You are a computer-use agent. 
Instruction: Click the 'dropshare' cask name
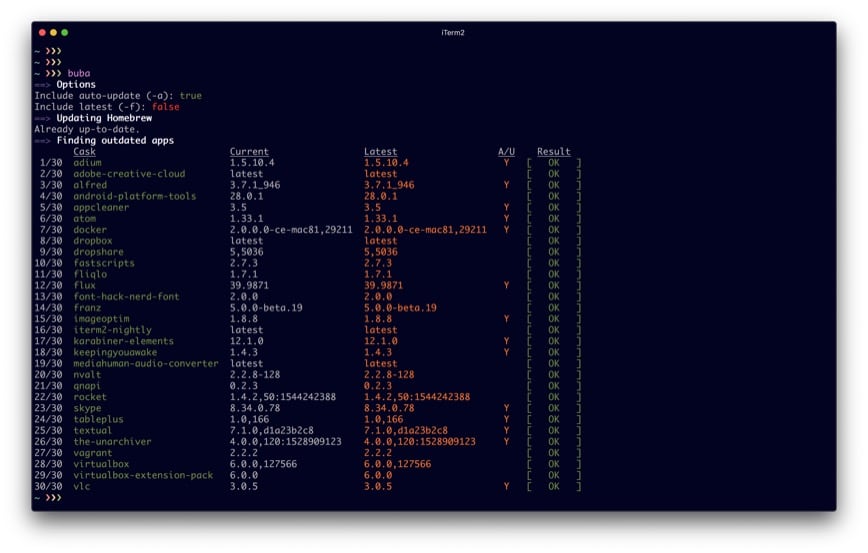pyautogui.click(x=98, y=252)
